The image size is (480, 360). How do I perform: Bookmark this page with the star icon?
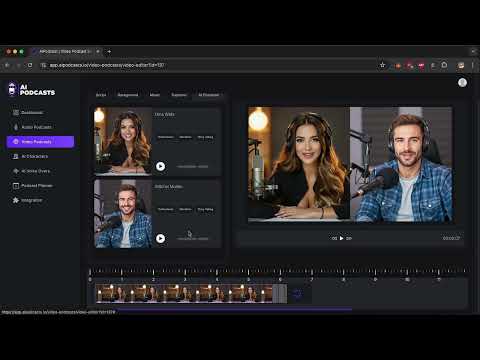coord(382,65)
